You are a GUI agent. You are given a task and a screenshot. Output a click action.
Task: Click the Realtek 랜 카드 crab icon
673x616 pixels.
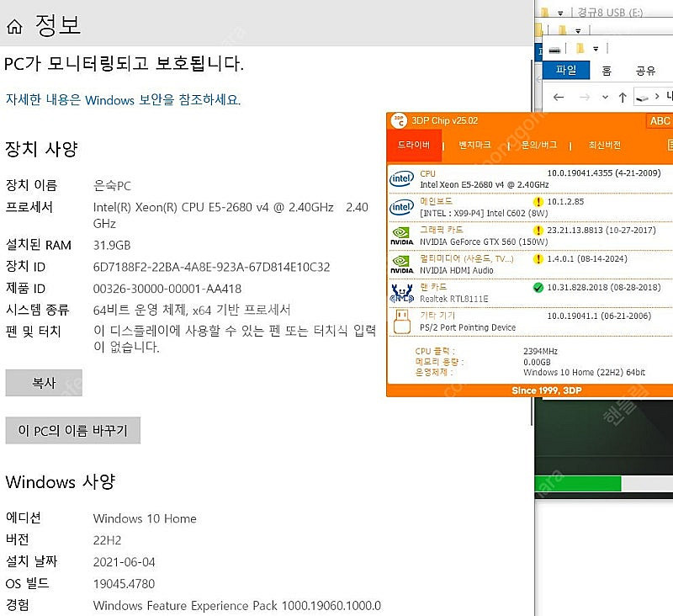(402, 293)
